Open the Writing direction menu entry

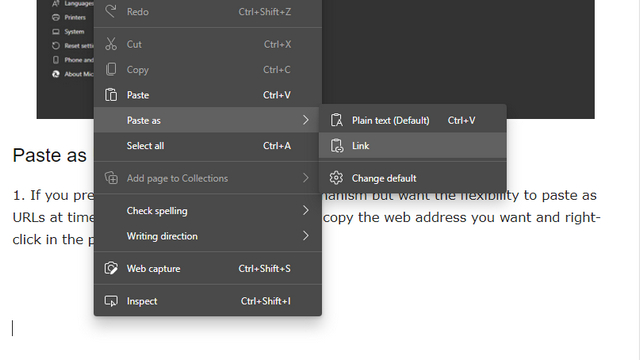[208, 236]
